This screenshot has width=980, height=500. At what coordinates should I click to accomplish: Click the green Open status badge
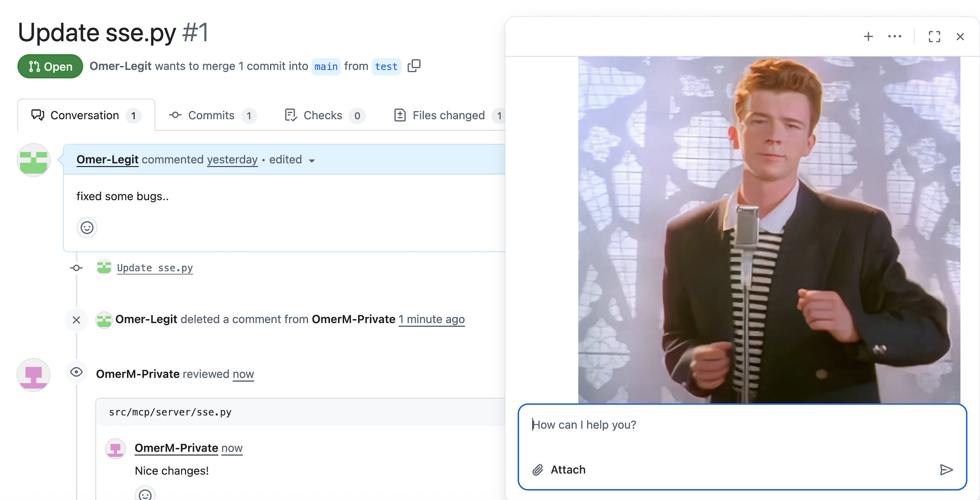(x=50, y=66)
